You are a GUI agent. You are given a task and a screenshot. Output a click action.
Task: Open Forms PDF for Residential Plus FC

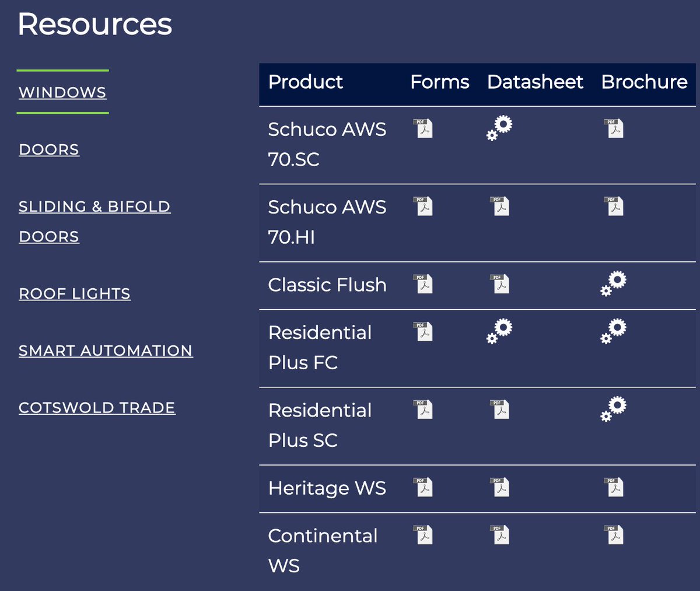click(423, 331)
